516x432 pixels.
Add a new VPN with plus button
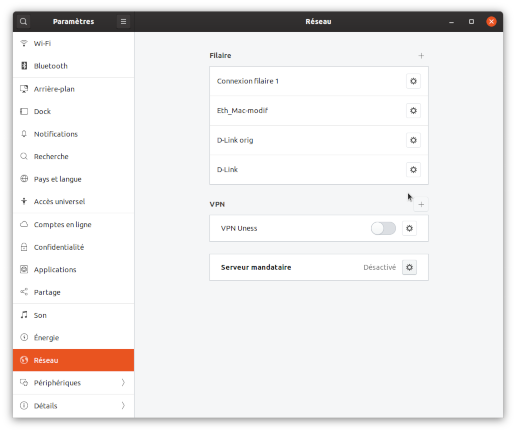(x=421, y=204)
